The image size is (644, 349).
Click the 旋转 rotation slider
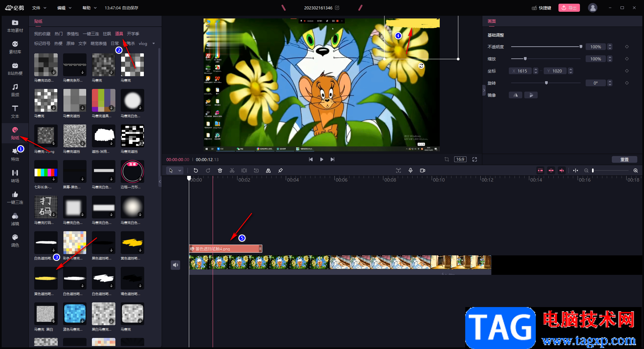pos(546,83)
